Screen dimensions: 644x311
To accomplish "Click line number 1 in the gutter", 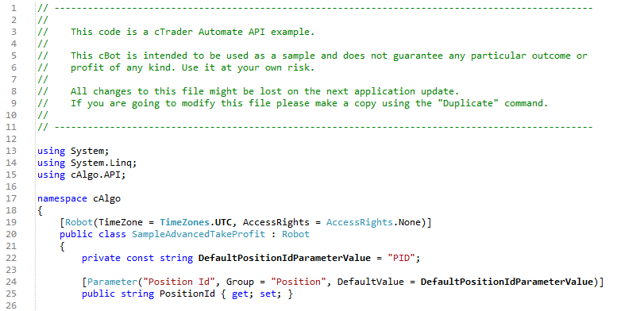I will pyautogui.click(x=14, y=8).
